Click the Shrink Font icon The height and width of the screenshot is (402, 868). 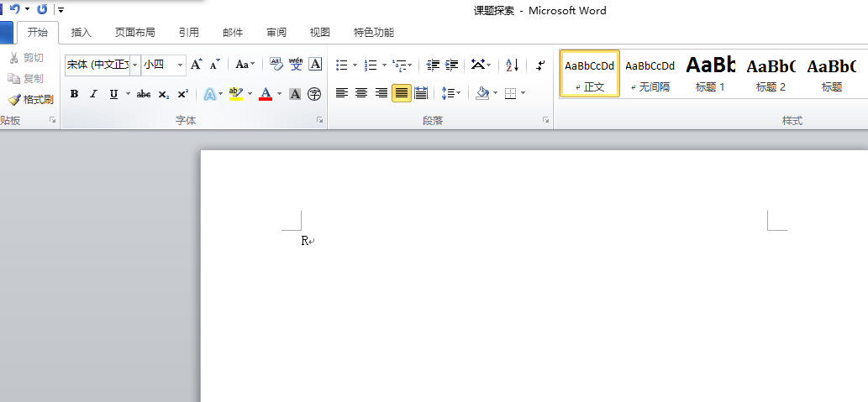click(215, 65)
